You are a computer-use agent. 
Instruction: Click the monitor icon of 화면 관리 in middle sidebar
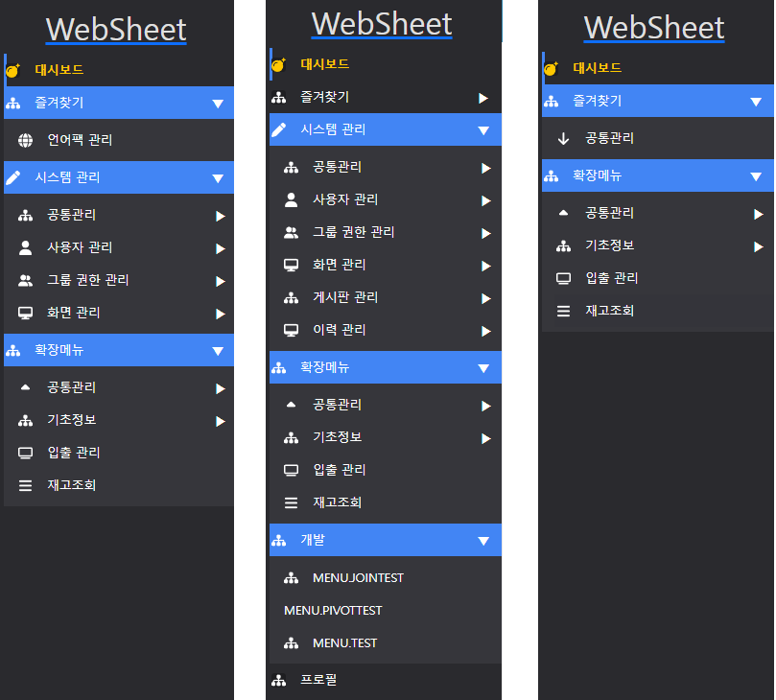291,266
